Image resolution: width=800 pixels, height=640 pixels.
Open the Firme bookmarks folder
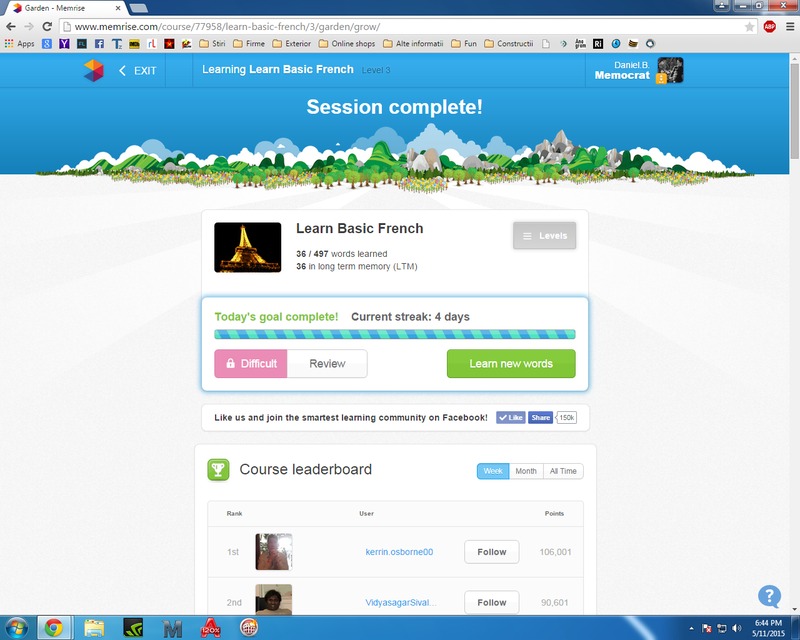point(249,44)
